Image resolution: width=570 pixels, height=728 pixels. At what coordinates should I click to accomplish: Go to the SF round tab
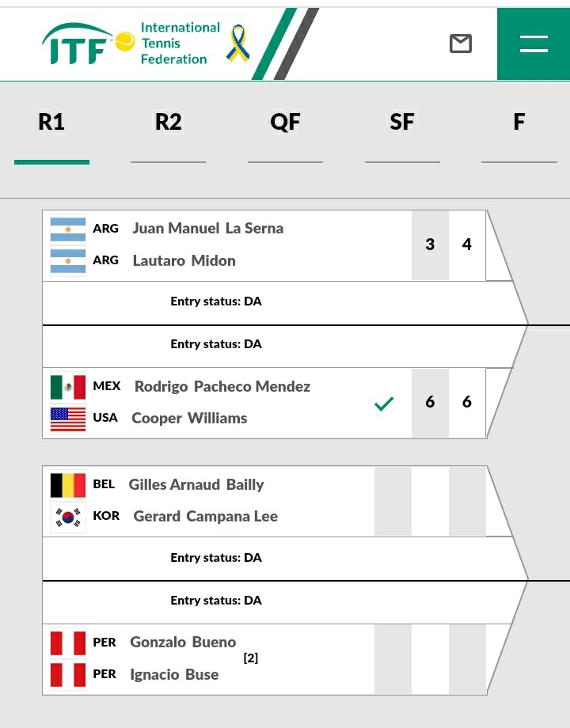click(x=402, y=123)
